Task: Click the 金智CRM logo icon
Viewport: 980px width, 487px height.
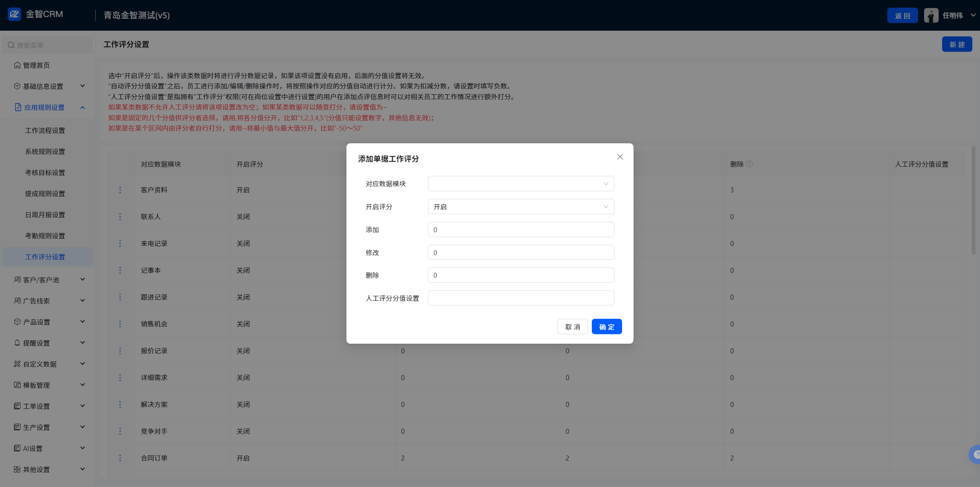Action: (15, 15)
